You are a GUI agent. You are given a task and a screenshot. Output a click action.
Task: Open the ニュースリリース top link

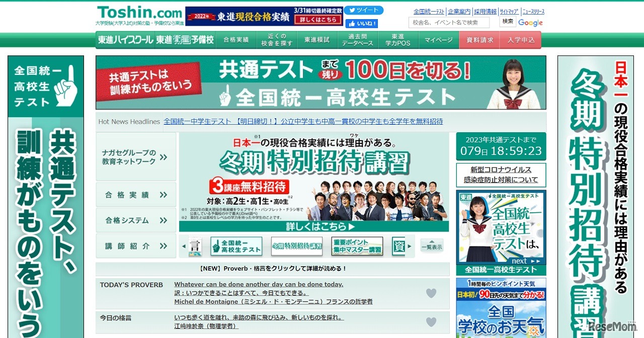coord(533,12)
